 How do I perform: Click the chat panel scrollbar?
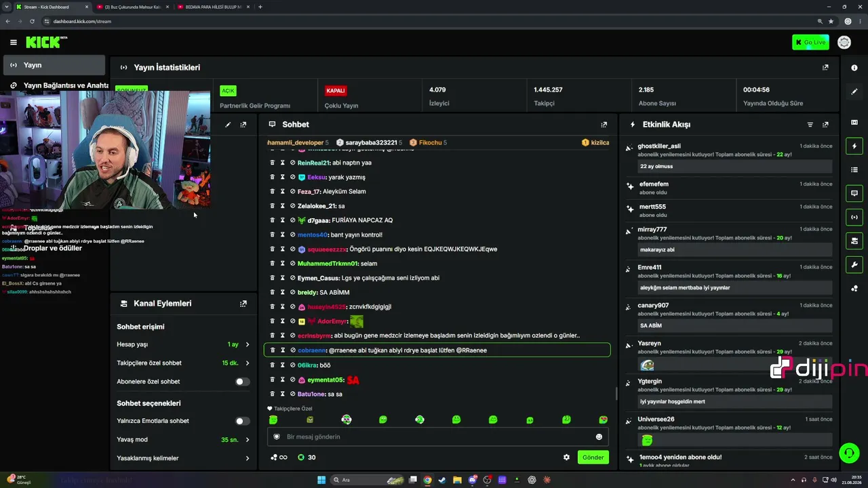point(616,393)
